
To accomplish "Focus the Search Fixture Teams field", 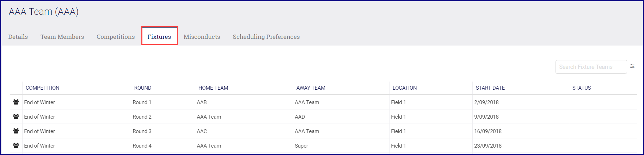I will (x=591, y=67).
